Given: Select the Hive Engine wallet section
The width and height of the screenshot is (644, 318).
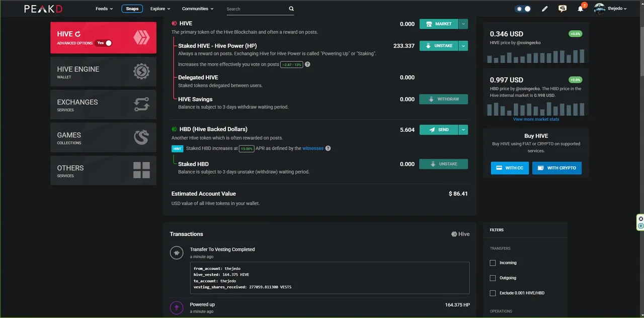Looking at the screenshot, I should coord(103,72).
